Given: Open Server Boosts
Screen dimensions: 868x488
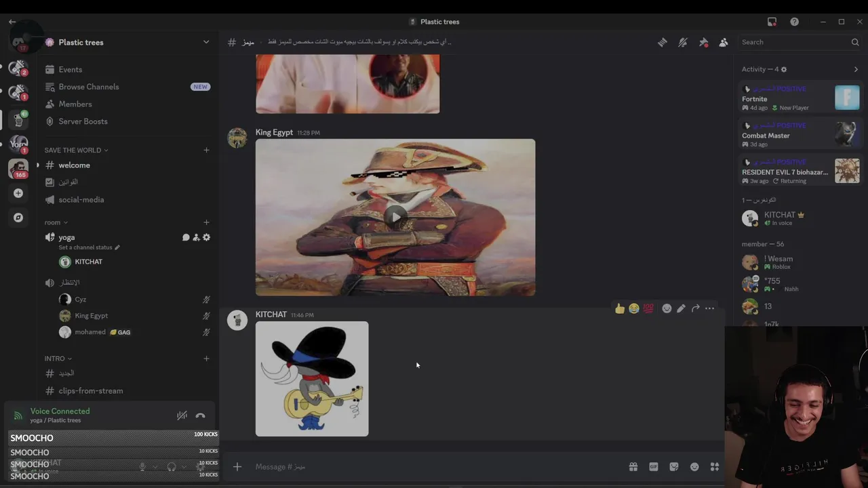Looking at the screenshot, I should [x=127, y=121].
